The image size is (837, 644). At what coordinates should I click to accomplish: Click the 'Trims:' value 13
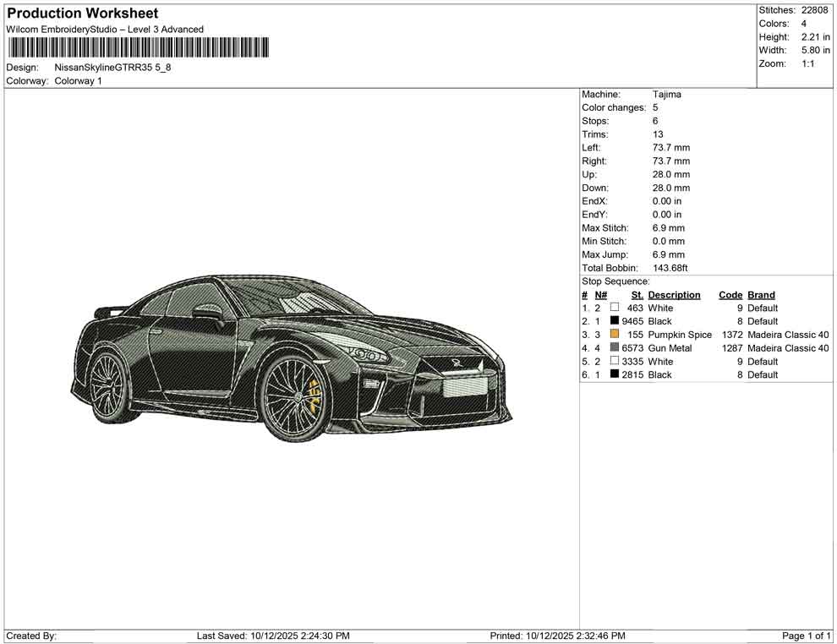(658, 134)
